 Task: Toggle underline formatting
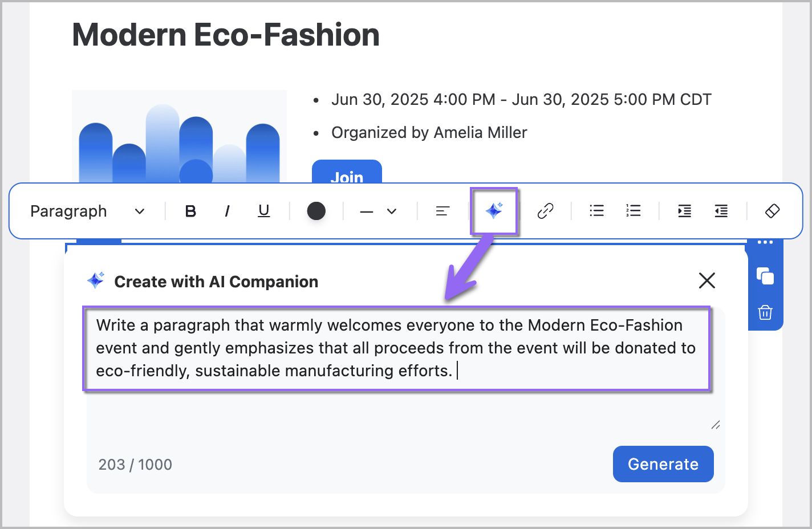coord(263,211)
